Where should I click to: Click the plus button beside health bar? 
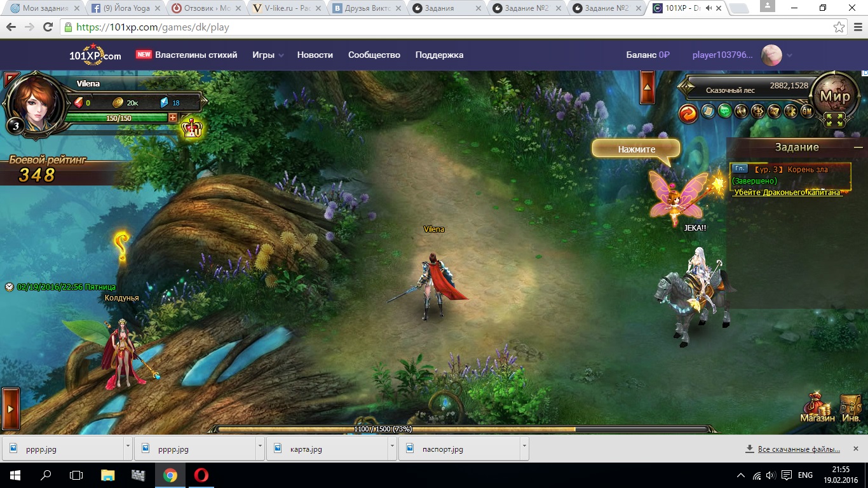[x=173, y=118]
